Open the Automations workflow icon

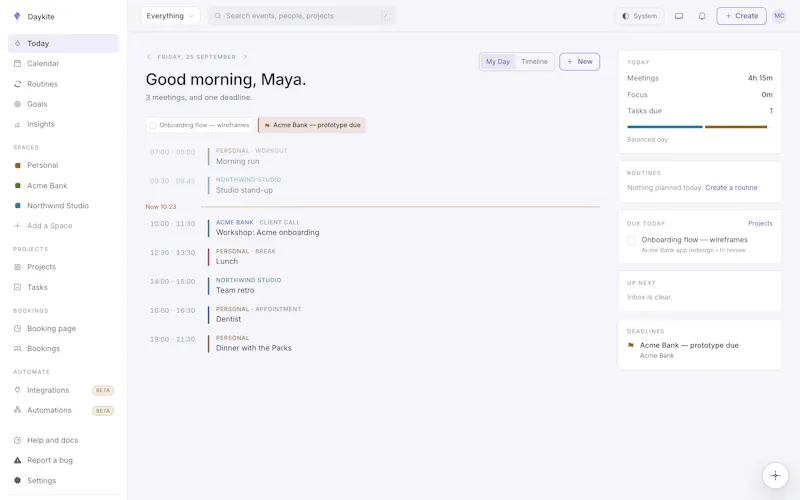click(x=17, y=410)
